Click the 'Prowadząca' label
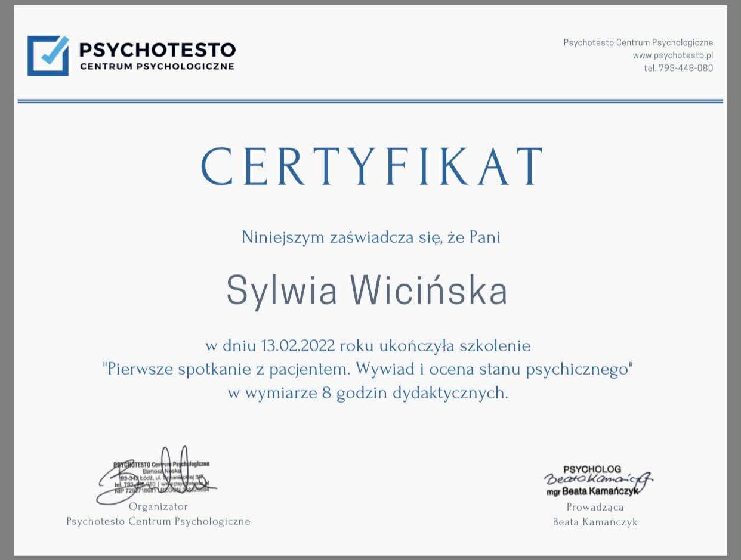This screenshot has width=741, height=560. click(x=595, y=507)
